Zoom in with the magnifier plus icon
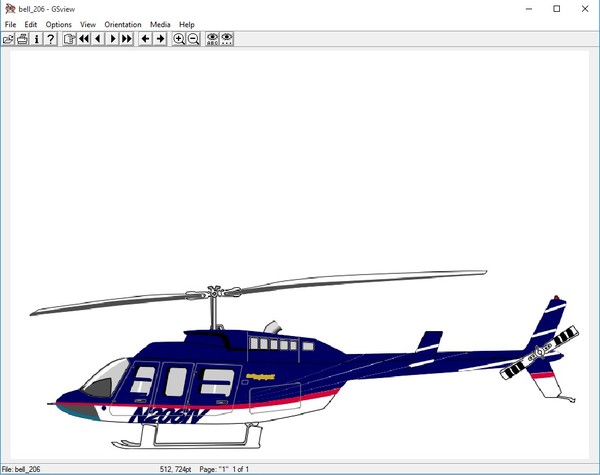 pyautogui.click(x=179, y=39)
